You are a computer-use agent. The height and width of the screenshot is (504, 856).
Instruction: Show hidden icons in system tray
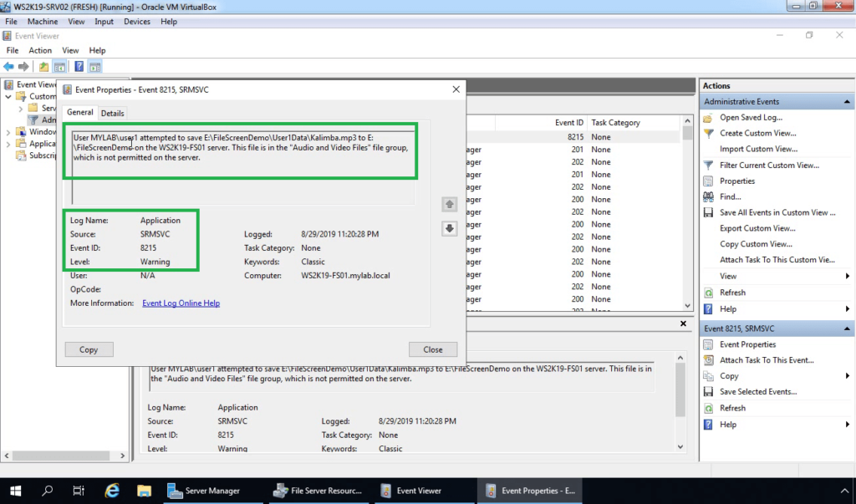point(844,491)
